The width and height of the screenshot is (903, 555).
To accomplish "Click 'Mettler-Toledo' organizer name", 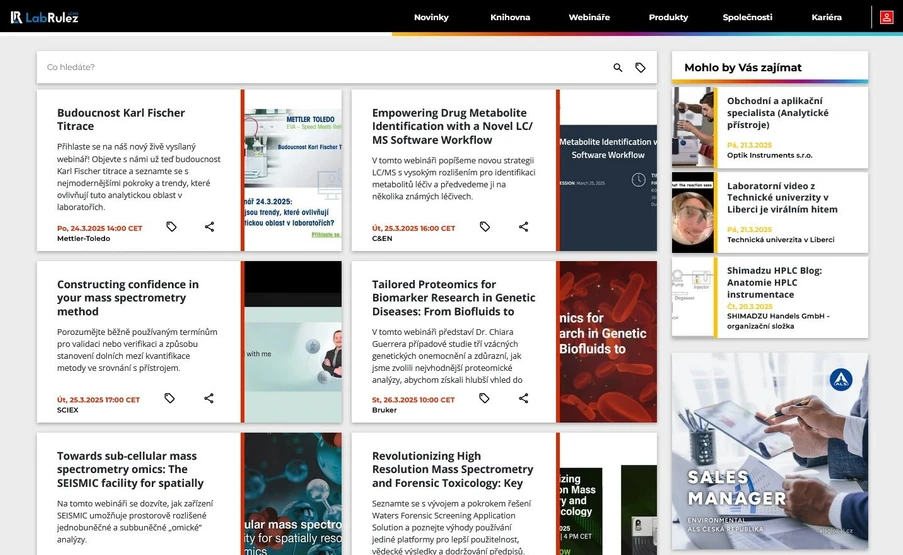I will (x=84, y=238).
